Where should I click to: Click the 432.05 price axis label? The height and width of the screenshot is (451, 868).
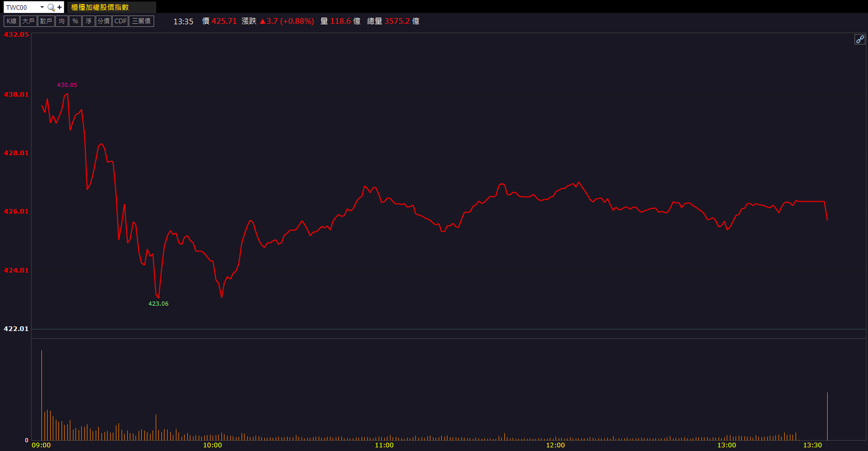tap(16, 35)
